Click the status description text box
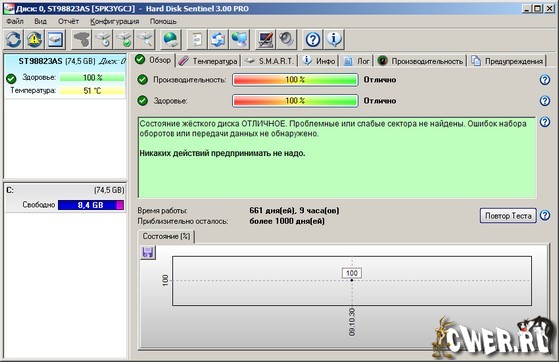Screen dimensions: 559x362 pos(337,157)
